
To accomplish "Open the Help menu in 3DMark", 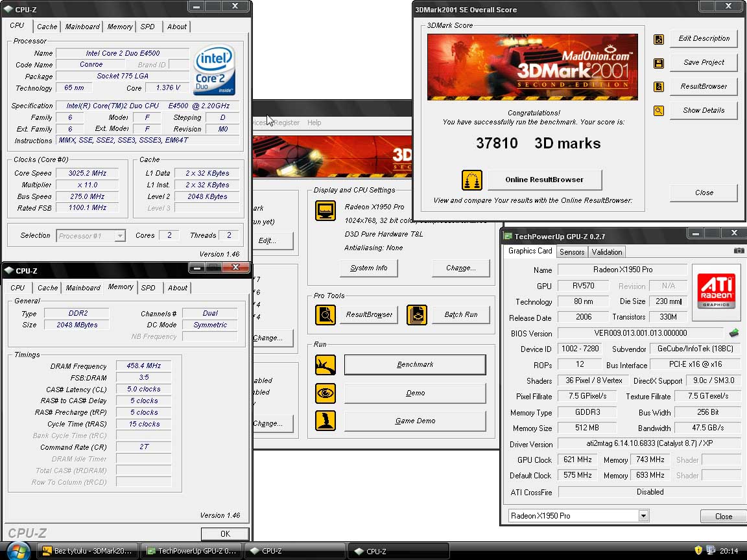I will (x=314, y=122).
